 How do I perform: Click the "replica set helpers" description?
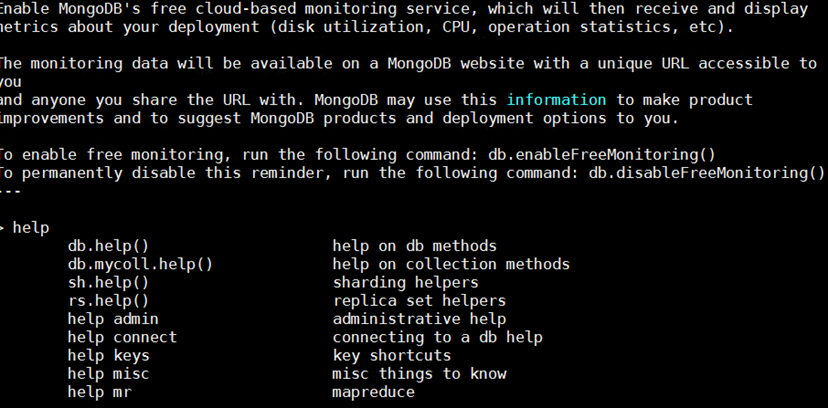419,301
